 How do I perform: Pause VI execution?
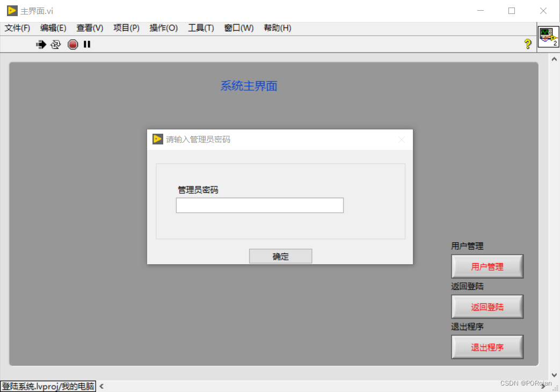point(86,44)
